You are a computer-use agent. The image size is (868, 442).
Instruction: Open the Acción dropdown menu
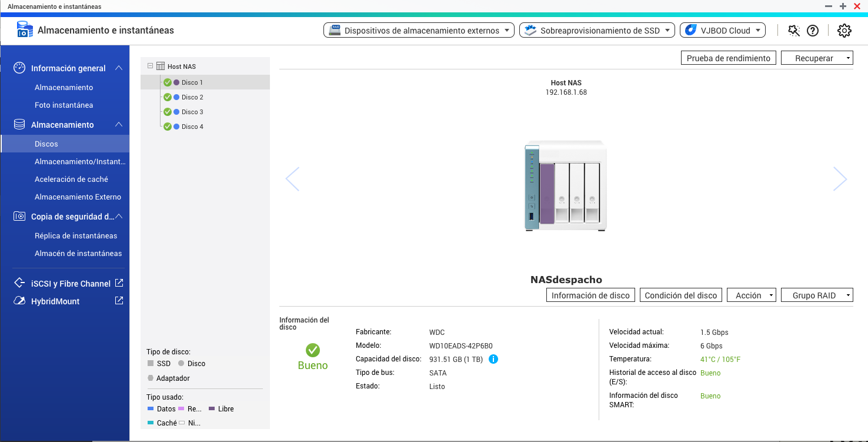point(752,295)
